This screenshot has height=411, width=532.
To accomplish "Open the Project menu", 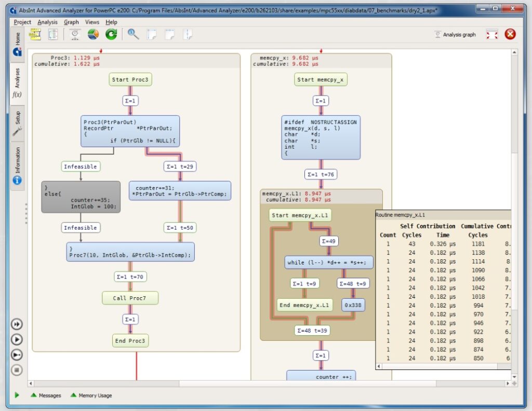I will [x=22, y=22].
